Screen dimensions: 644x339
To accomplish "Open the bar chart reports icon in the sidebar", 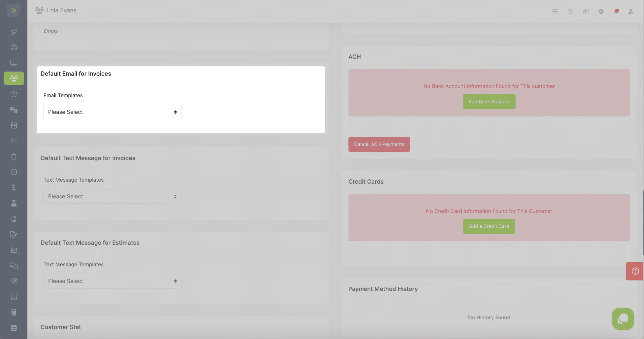I will (14, 250).
